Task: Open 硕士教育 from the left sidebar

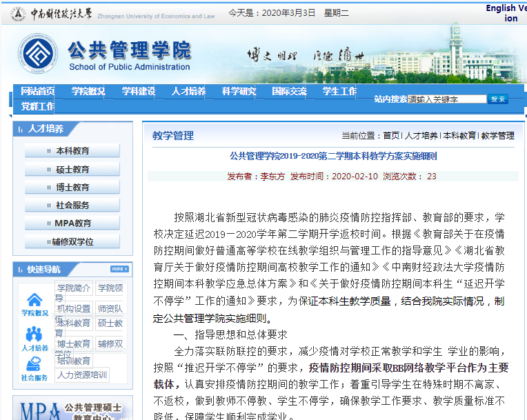Action: [72, 169]
